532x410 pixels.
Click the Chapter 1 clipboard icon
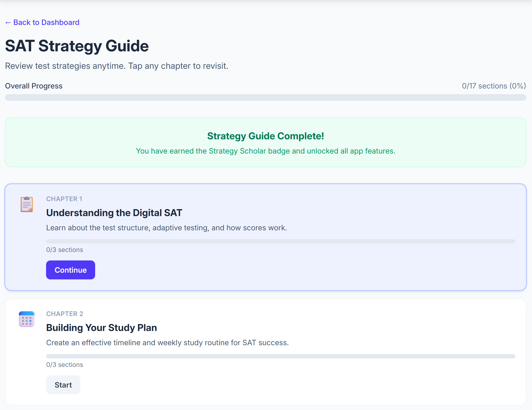(27, 204)
